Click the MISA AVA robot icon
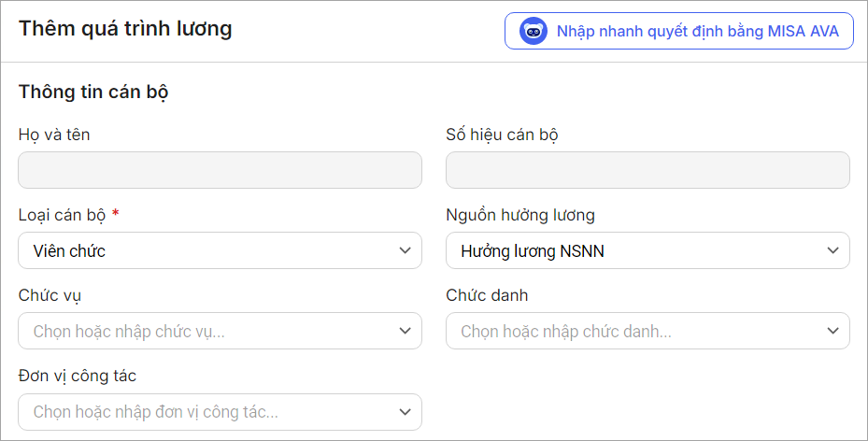 [x=534, y=31]
